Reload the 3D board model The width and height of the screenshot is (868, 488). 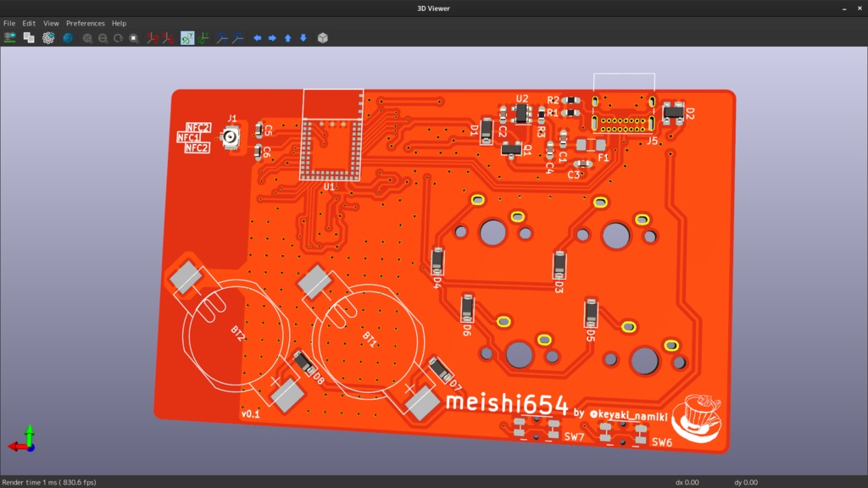(x=10, y=36)
